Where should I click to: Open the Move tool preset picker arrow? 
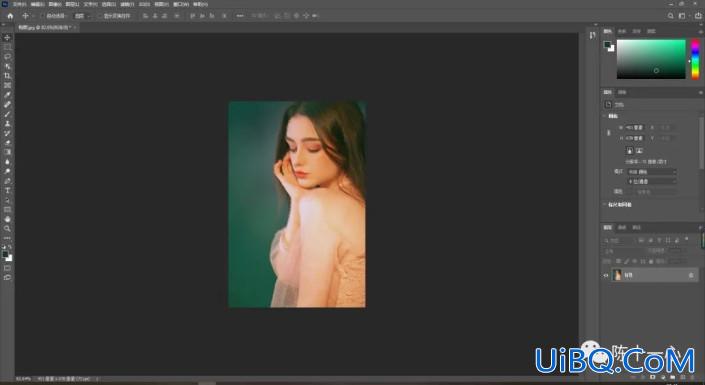point(33,16)
